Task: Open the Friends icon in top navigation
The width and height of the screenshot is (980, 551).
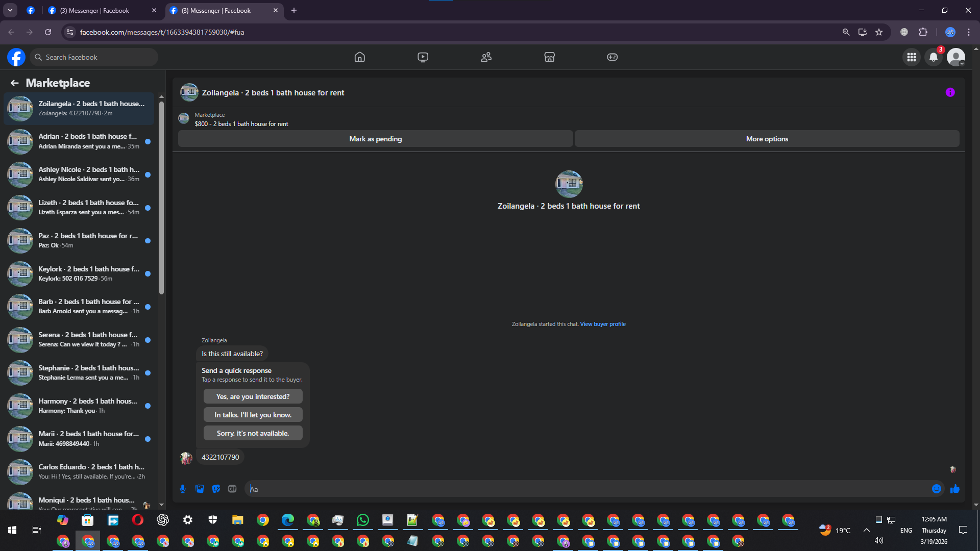Action: [x=486, y=57]
